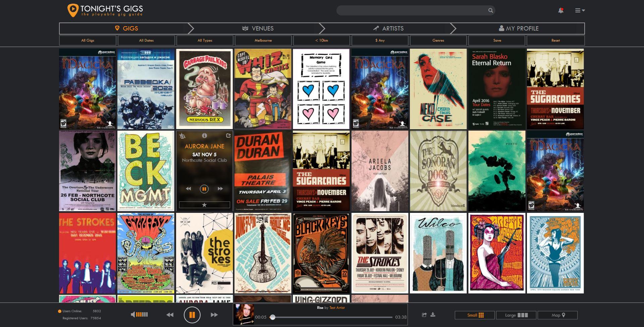The width and height of the screenshot is (644, 327).
Task: Select the Large grid view
Action: tap(516, 315)
